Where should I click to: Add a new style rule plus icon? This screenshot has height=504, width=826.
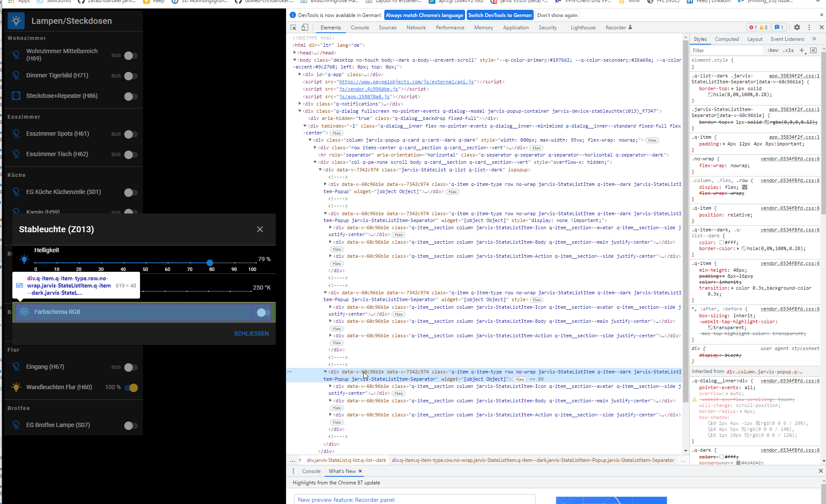[x=802, y=50]
